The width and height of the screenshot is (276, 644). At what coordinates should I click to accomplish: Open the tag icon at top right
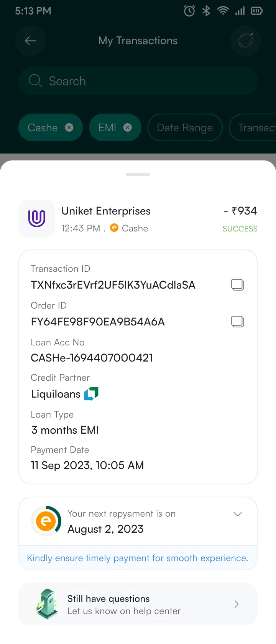[x=245, y=41]
